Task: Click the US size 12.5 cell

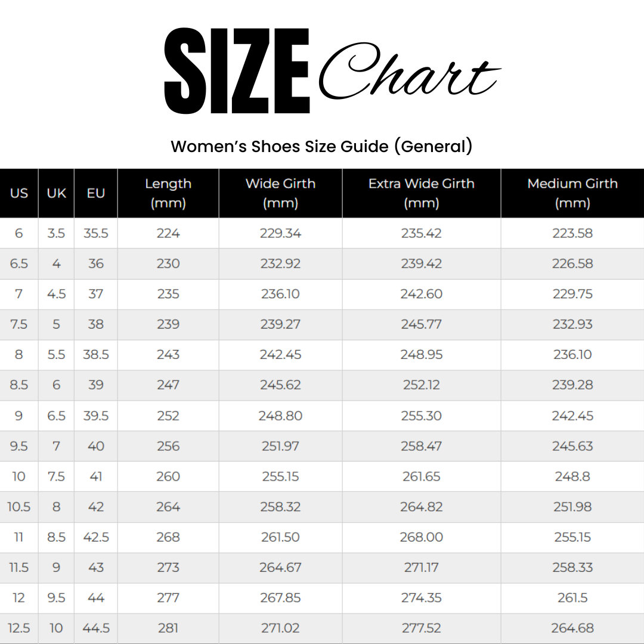Action: 19,628
